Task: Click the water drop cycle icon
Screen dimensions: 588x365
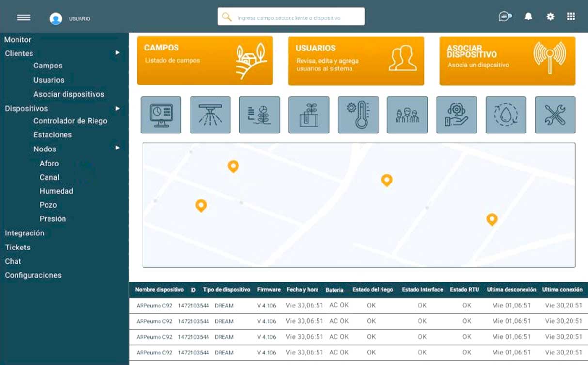Action: [506, 115]
